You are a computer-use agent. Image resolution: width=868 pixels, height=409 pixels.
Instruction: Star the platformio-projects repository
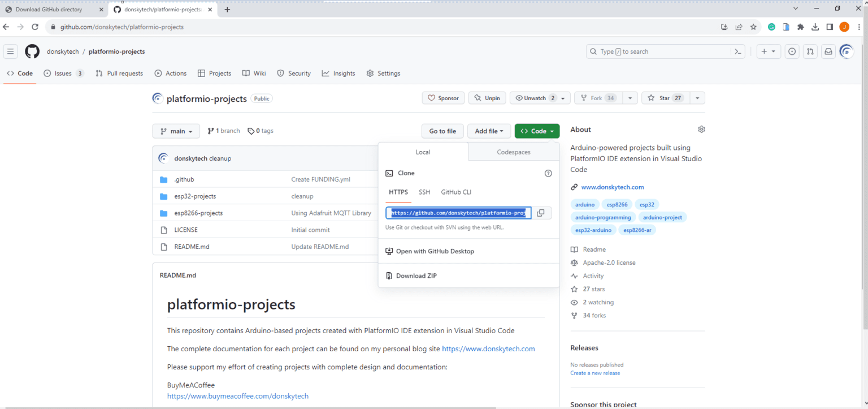(x=665, y=97)
